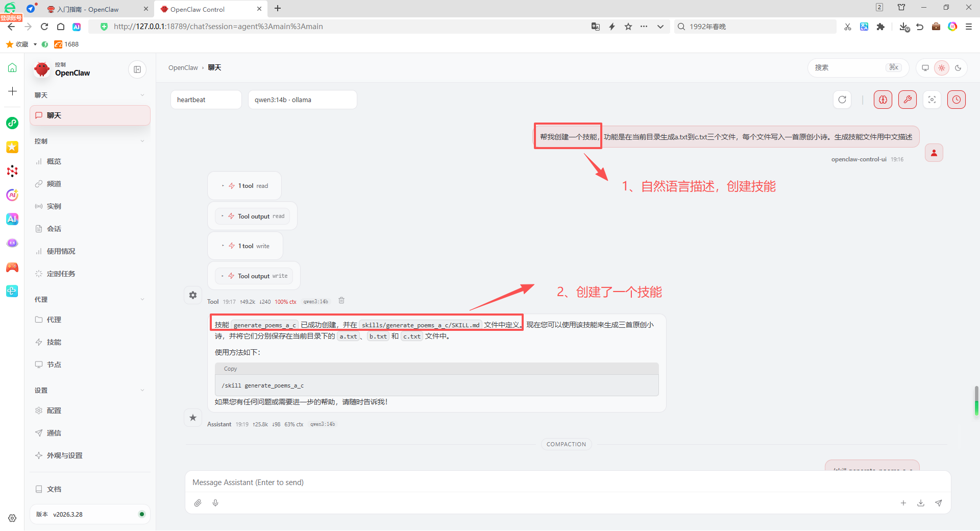Open browser main menu hamburger icon
The image size is (980, 531).
(968, 27)
